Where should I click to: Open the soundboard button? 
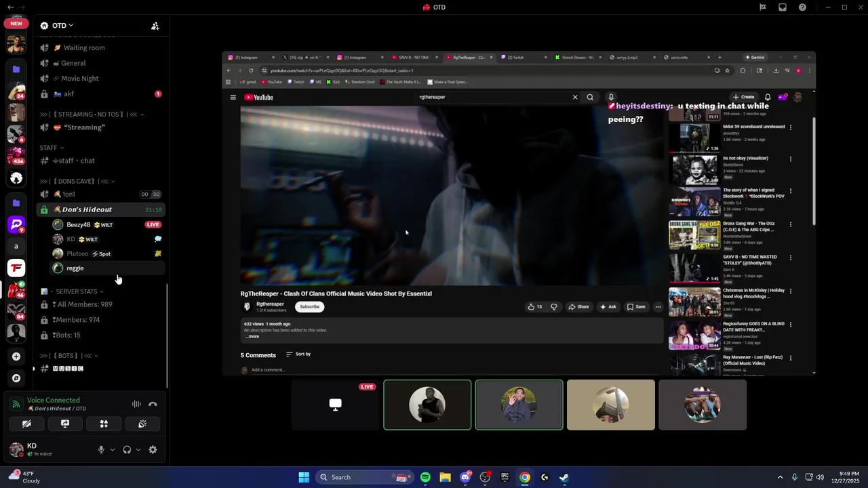[142, 424]
